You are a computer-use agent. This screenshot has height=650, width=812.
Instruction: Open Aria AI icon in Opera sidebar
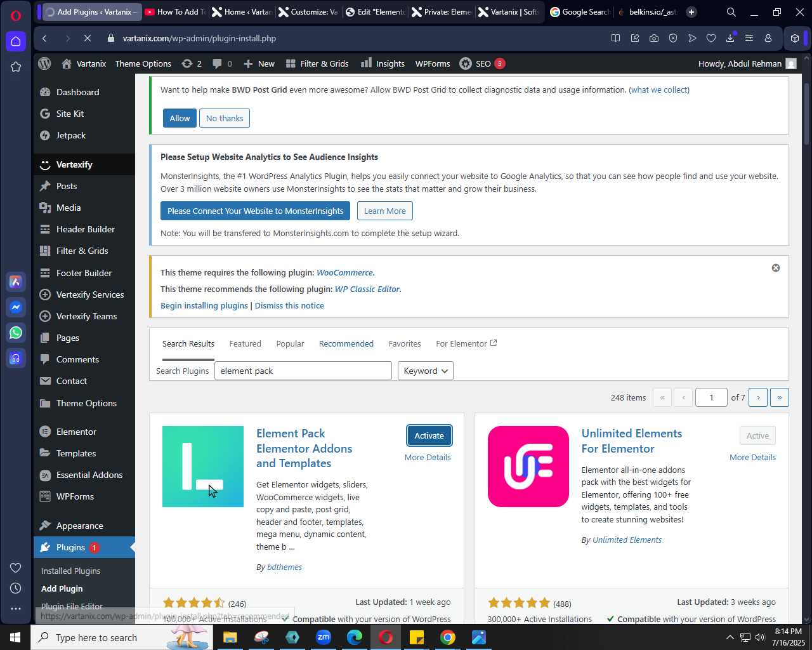16,282
